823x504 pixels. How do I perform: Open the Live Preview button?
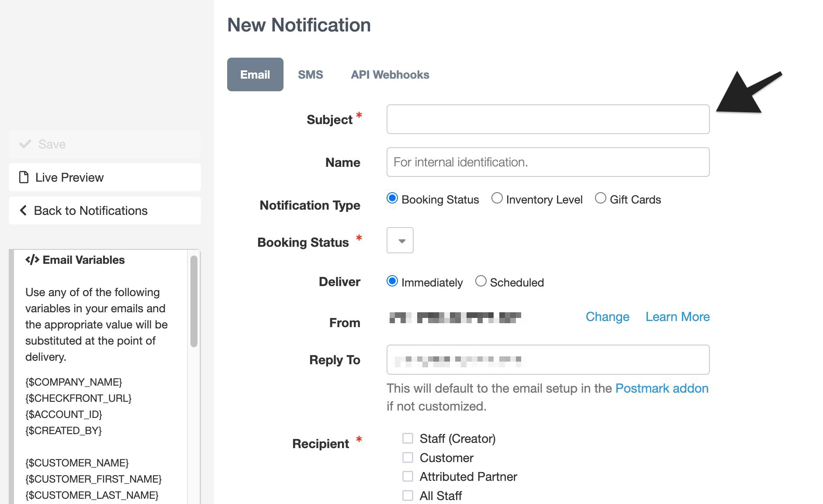tap(105, 177)
